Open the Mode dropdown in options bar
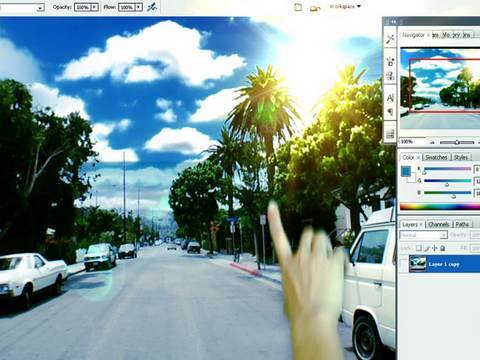Image resolution: width=480 pixels, height=360 pixels. point(22,8)
